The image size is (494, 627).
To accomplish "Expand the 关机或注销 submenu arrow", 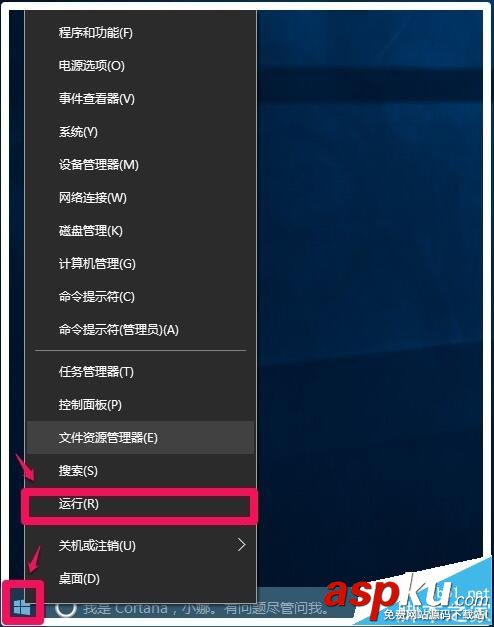I will (241, 545).
